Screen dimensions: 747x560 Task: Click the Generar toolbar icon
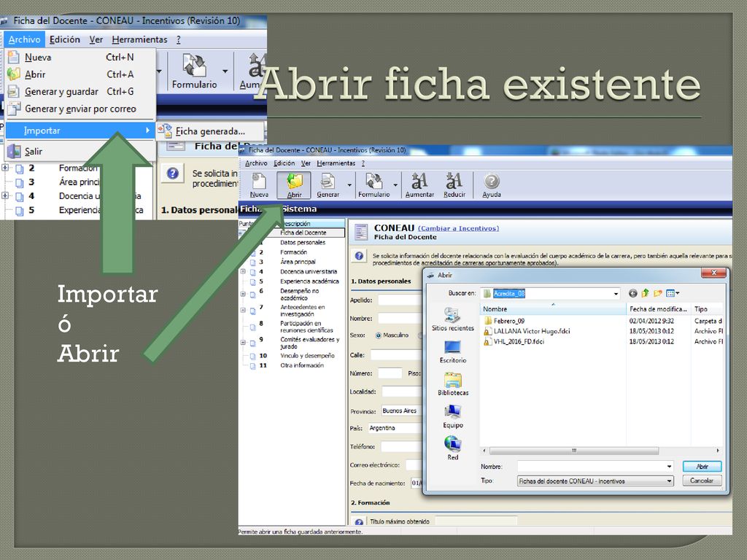[328, 184]
